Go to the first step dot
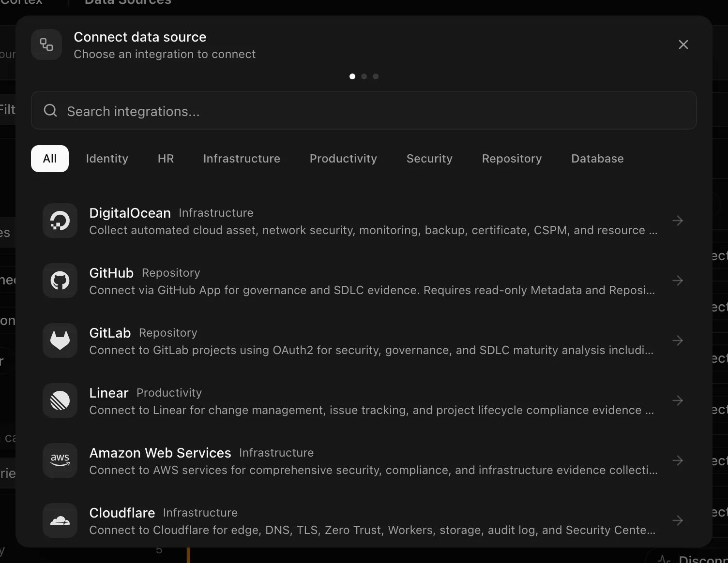This screenshot has height=563, width=728. tap(352, 76)
